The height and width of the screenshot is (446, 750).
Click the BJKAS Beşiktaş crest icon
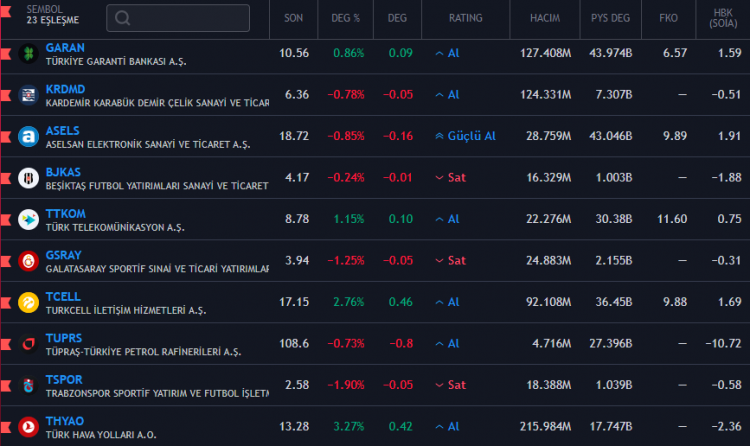coord(28,178)
